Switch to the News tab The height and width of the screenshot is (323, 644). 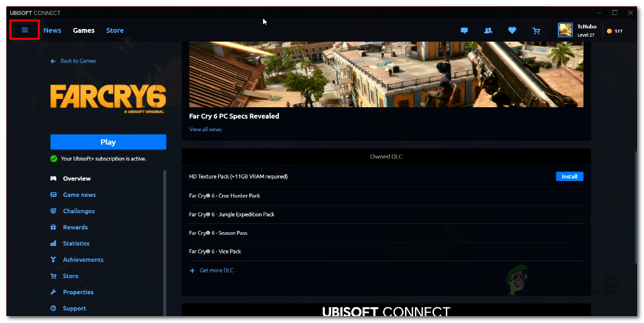(x=52, y=30)
